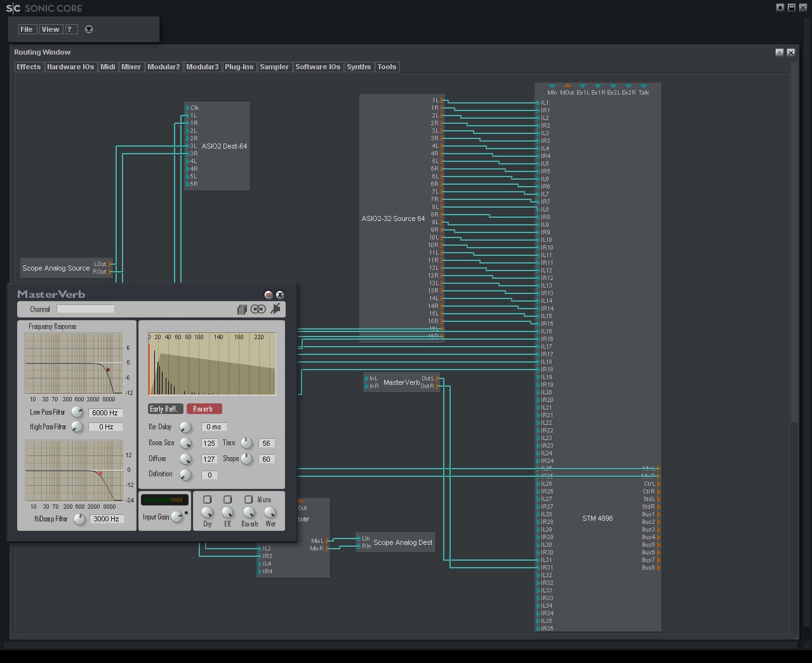The height and width of the screenshot is (663, 812).
Task: Switch to Early Refl. display
Action: (165, 409)
